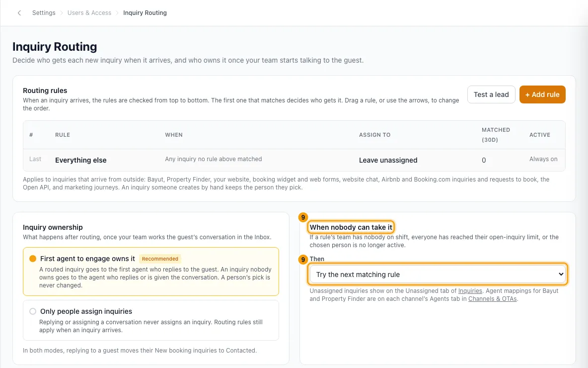Click the Leave unassigned cell
Viewport: 588px width, 368px height.
(388, 160)
